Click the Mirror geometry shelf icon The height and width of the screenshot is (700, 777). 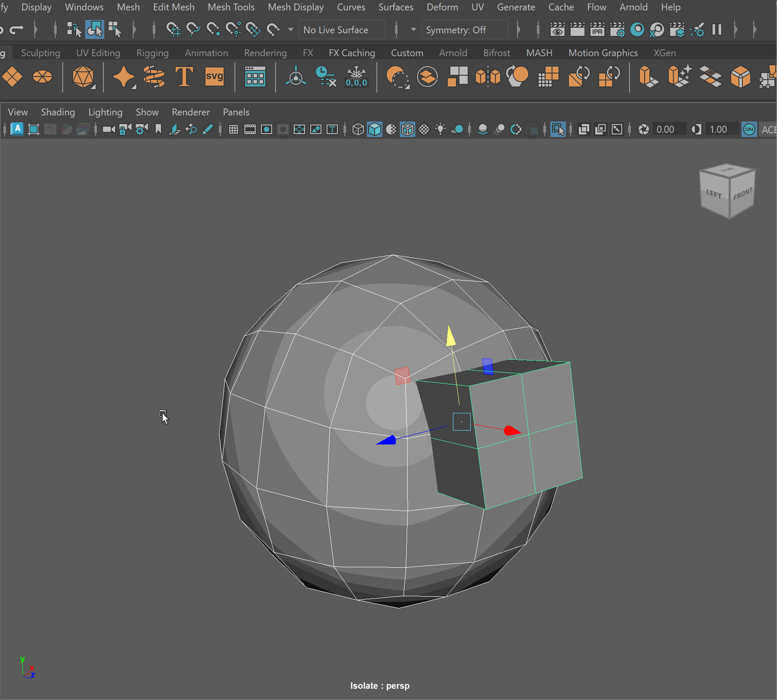click(488, 77)
